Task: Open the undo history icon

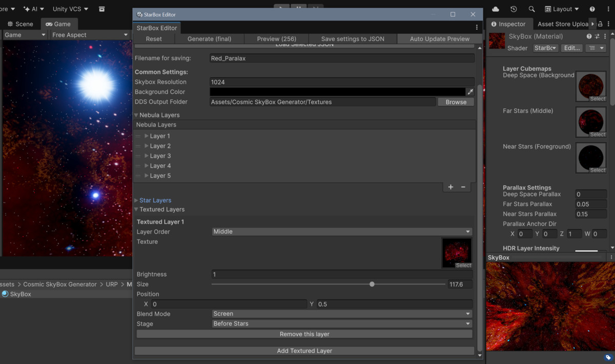Action: click(x=514, y=9)
